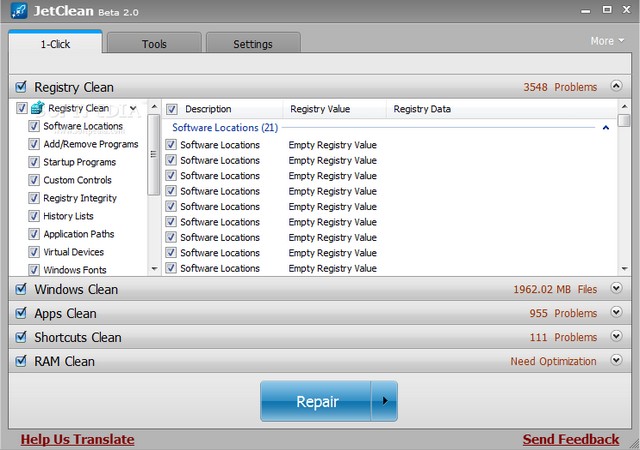Toggle the Windows Clean checkbox
This screenshot has height=450, width=640.
click(21, 289)
